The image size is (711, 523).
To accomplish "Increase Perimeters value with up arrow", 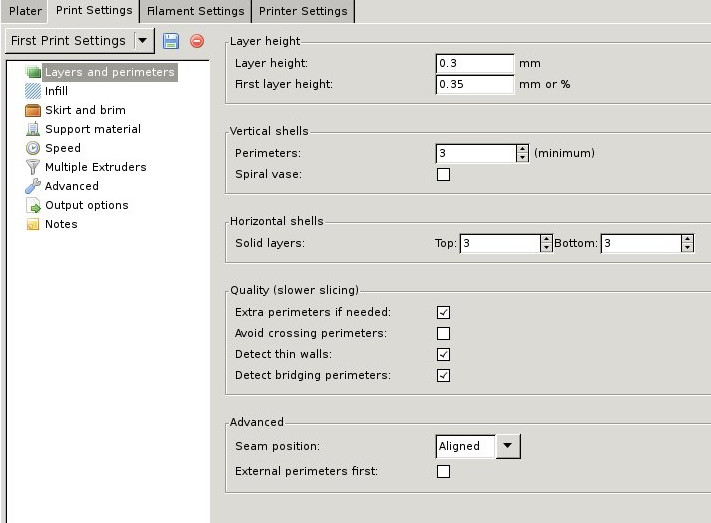I will click(522, 149).
